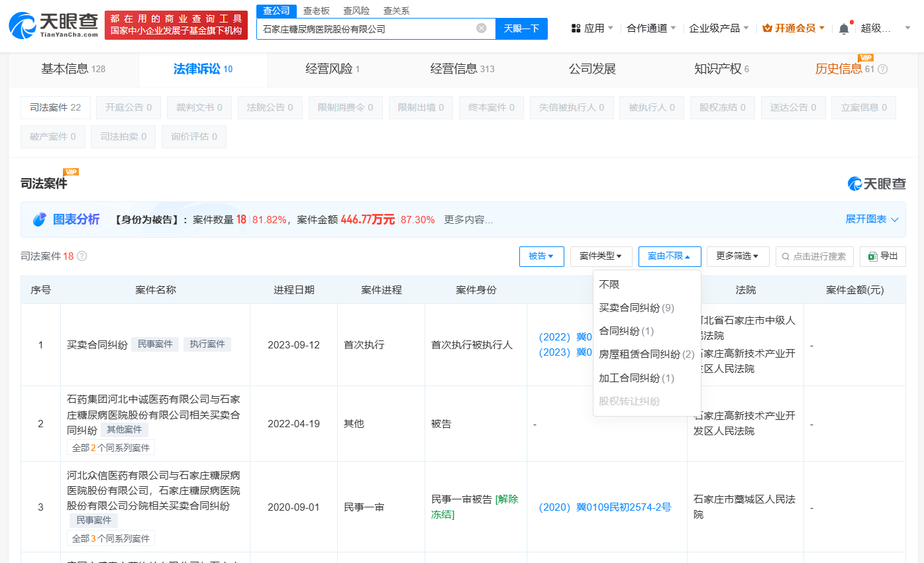Select the 开庭公告 0 sub-tab
This screenshot has height=563, width=924.
(x=128, y=107)
